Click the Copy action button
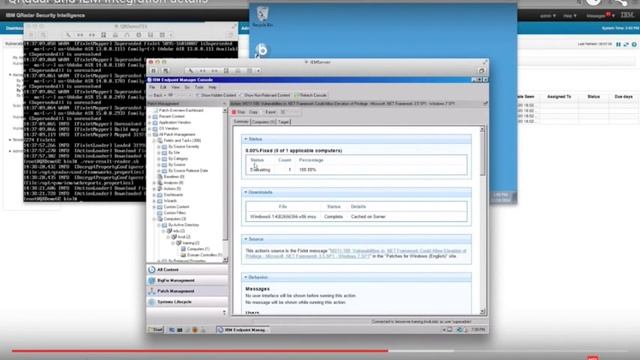Viewport: 640px width, 360px height. [253, 112]
